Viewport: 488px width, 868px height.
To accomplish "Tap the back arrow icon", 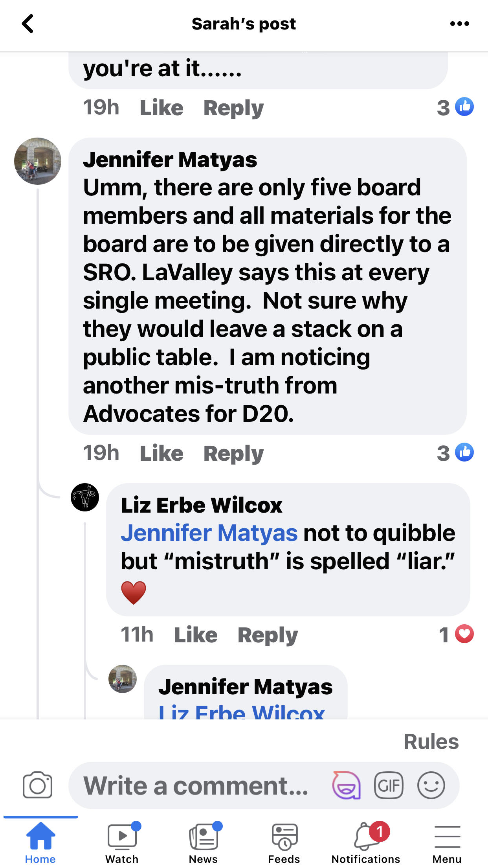I will pyautogui.click(x=28, y=24).
